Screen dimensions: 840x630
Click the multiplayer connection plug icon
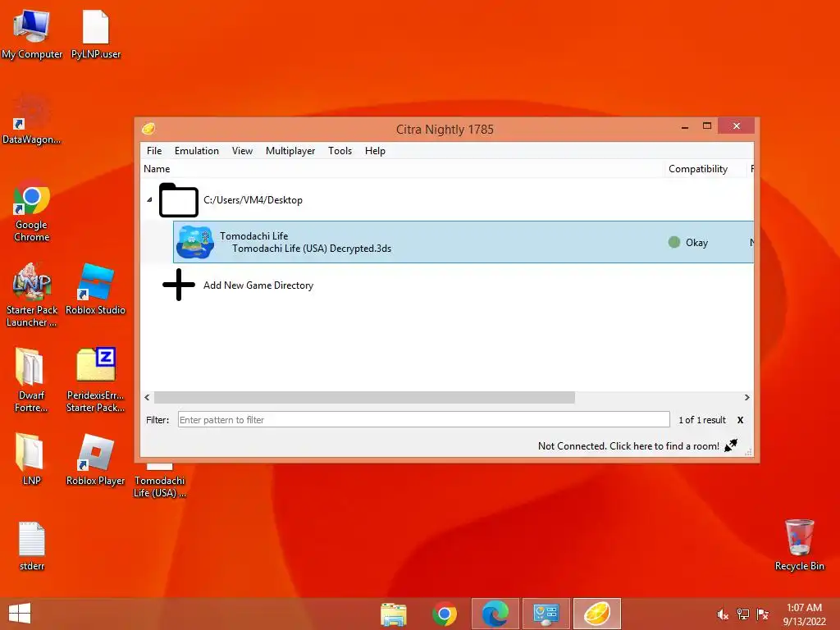(x=731, y=445)
